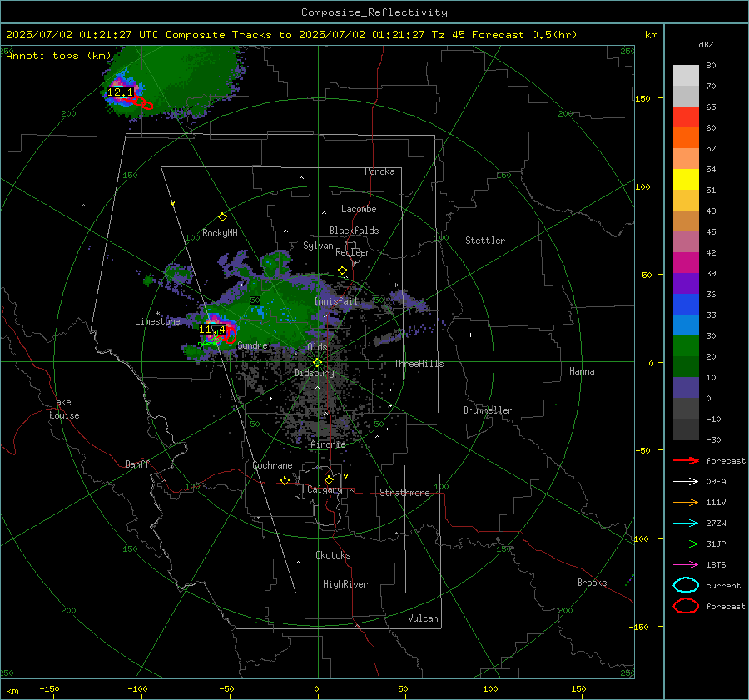Click the yellow diamond marker above Calgary
The width and height of the screenshot is (749, 700).
pos(329,479)
